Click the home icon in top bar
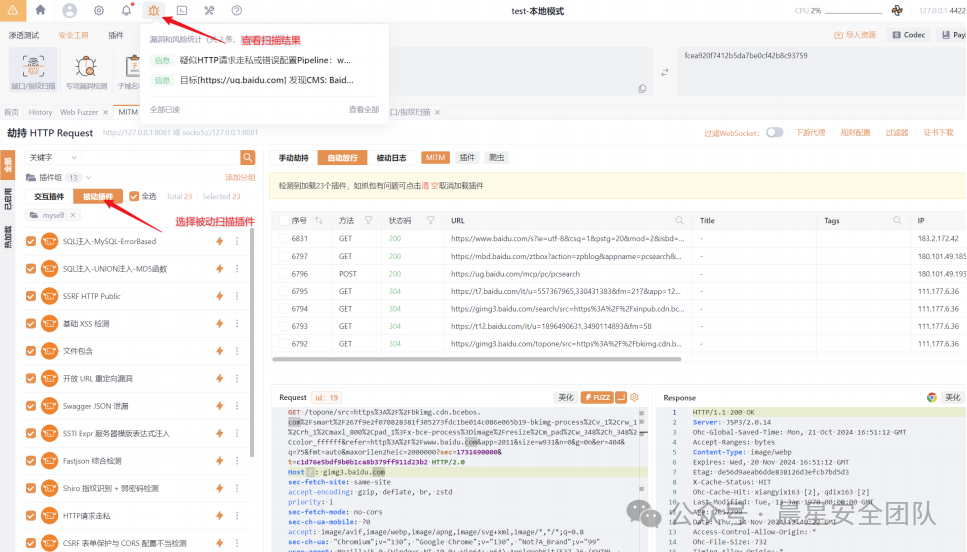The width and height of the screenshot is (967, 552). pyautogui.click(x=40, y=10)
